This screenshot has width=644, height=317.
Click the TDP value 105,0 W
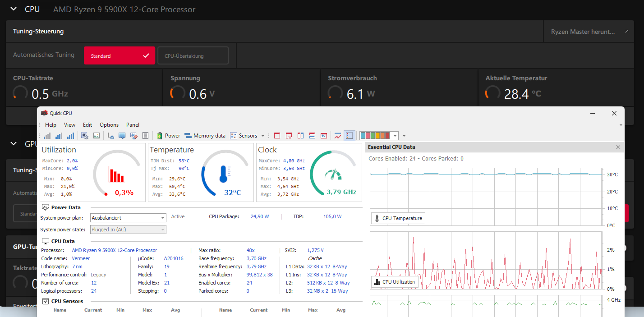(332, 216)
